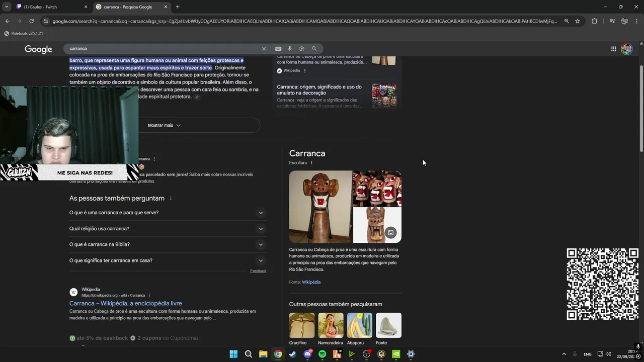Click the magnifier search submit icon
The width and height of the screenshot is (644, 362).
(314, 49)
